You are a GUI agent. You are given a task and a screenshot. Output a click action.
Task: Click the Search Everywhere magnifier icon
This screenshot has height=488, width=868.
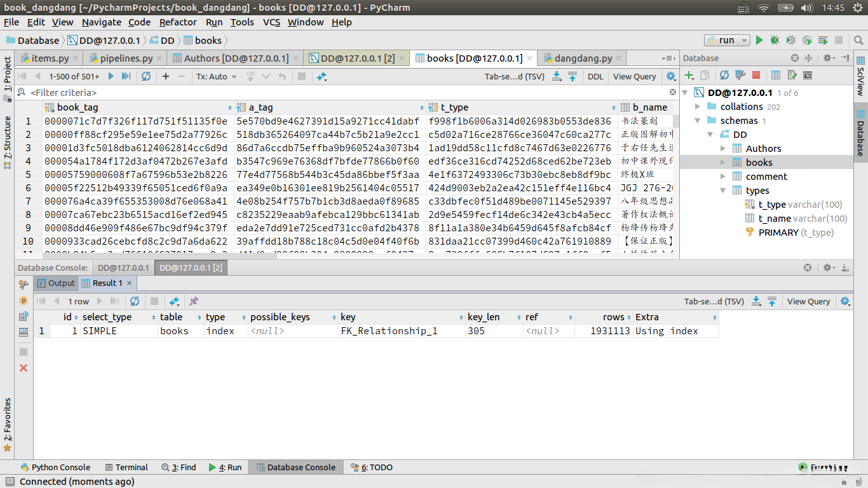click(857, 40)
